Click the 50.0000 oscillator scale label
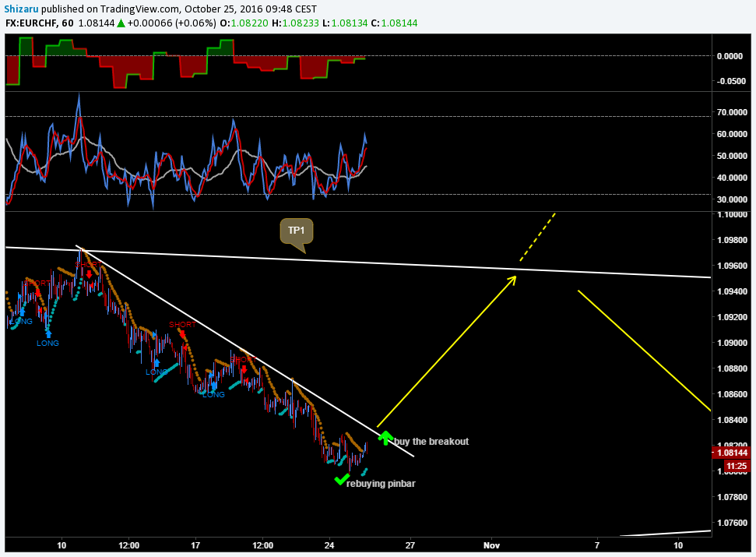The width and height of the screenshot is (756, 557). (x=732, y=156)
